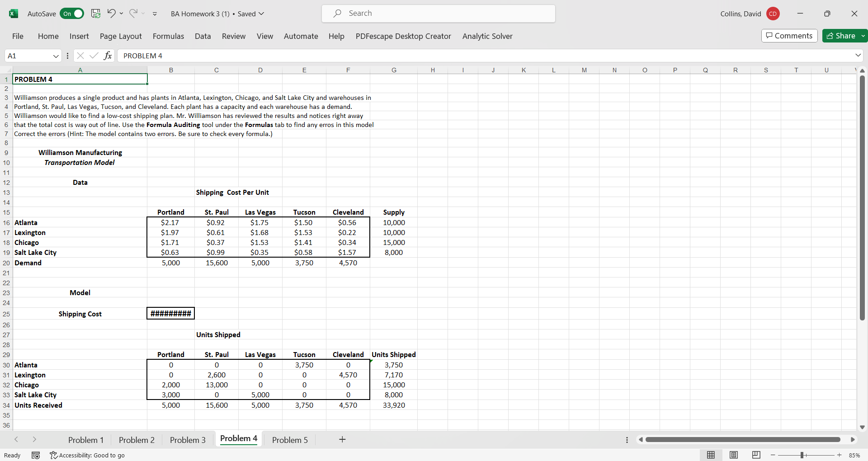
Task: Open the Insert Function dialog via fx icon
Action: [108, 56]
